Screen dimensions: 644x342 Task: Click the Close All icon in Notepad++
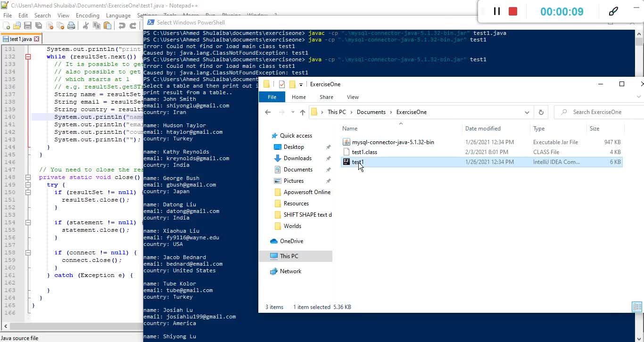(x=60, y=25)
